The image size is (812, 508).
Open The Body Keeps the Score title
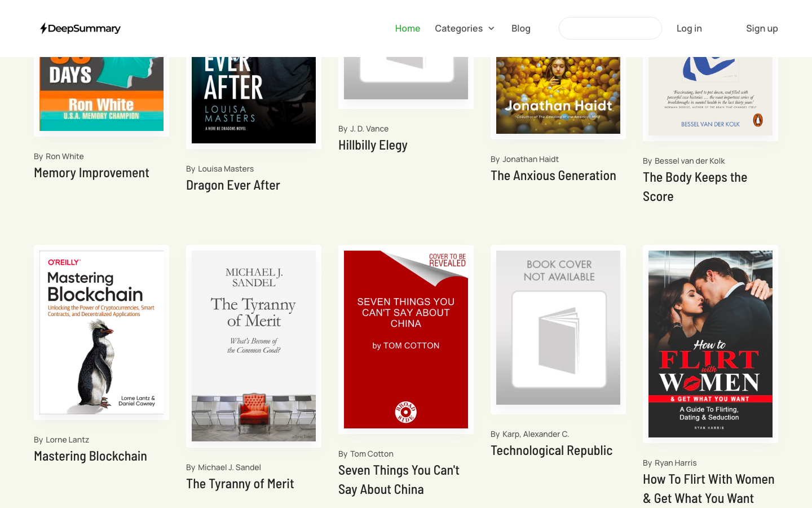point(695,187)
